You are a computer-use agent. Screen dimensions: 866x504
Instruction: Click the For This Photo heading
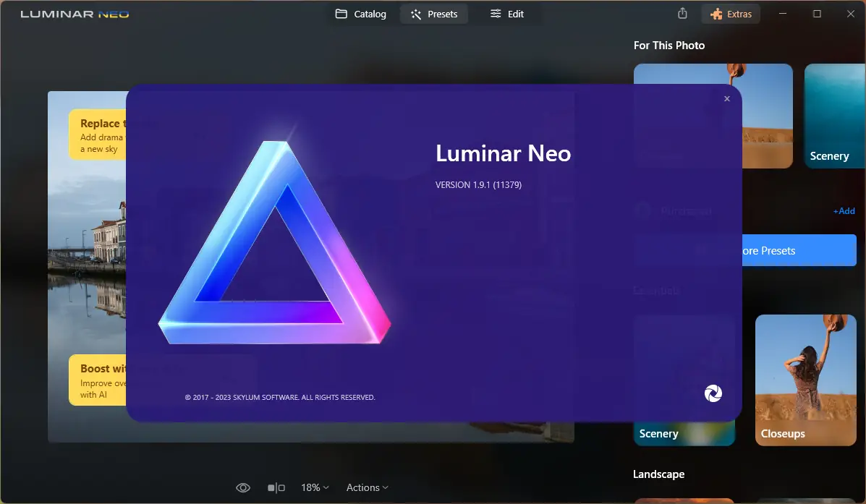668,46
